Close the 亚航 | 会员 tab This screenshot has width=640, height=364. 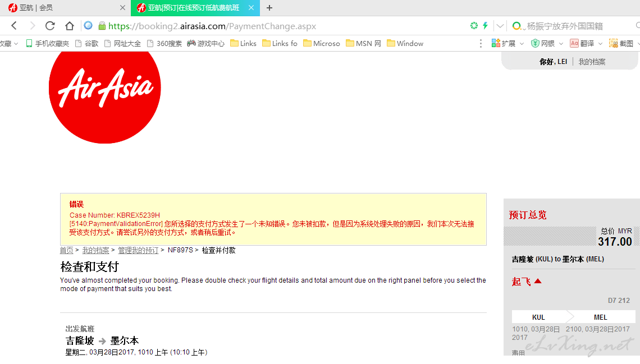coord(122,8)
